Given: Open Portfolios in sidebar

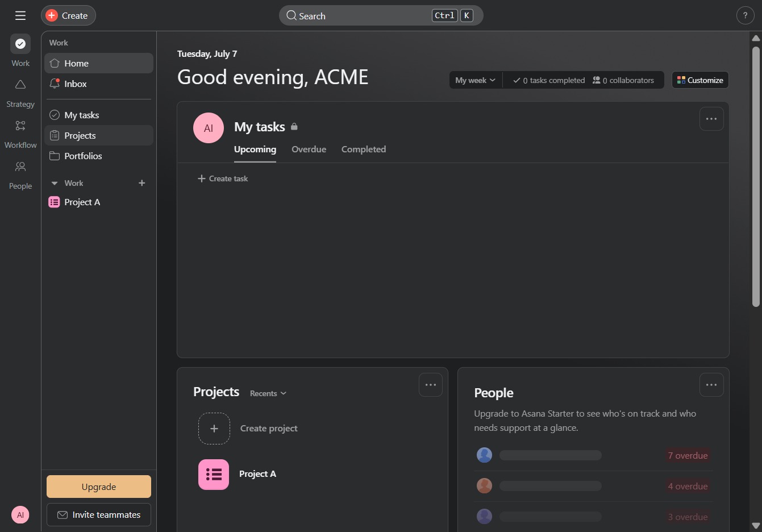Looking at the screenshot, I should 99,156.
